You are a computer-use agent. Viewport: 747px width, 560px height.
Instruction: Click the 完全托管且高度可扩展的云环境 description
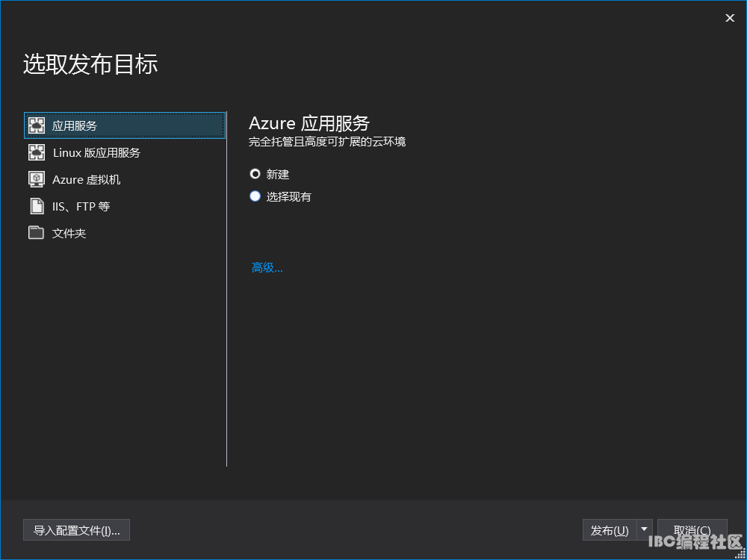[327, 142]
